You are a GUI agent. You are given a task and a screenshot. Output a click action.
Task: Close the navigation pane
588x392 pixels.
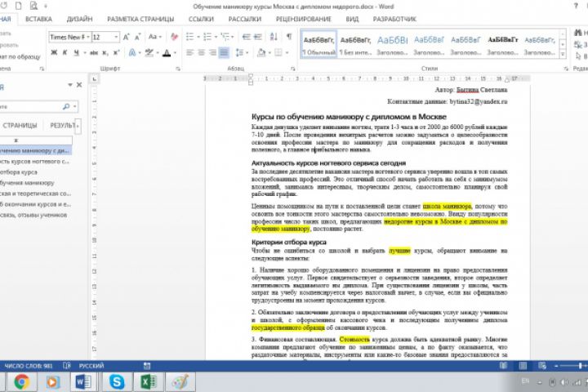(79, 85)
